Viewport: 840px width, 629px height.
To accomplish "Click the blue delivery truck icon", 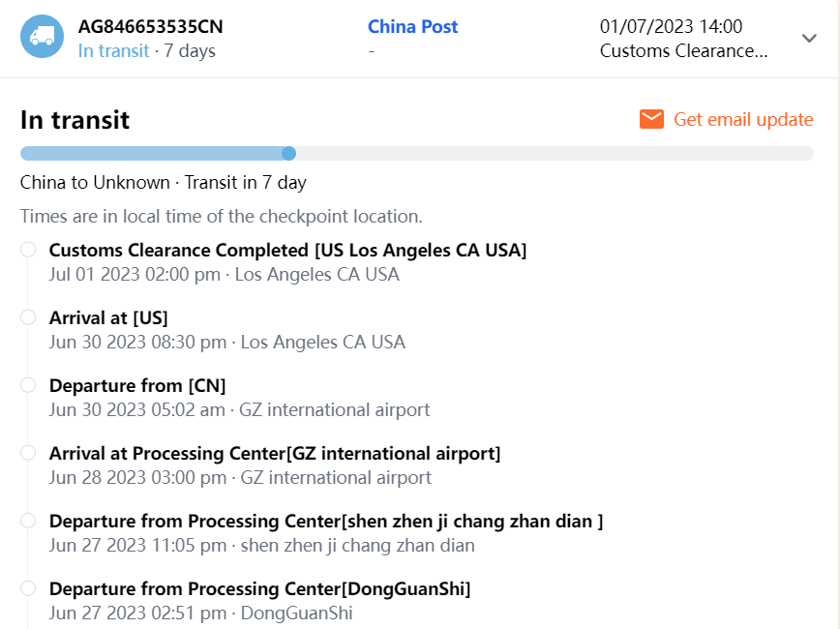I will 42,37.
